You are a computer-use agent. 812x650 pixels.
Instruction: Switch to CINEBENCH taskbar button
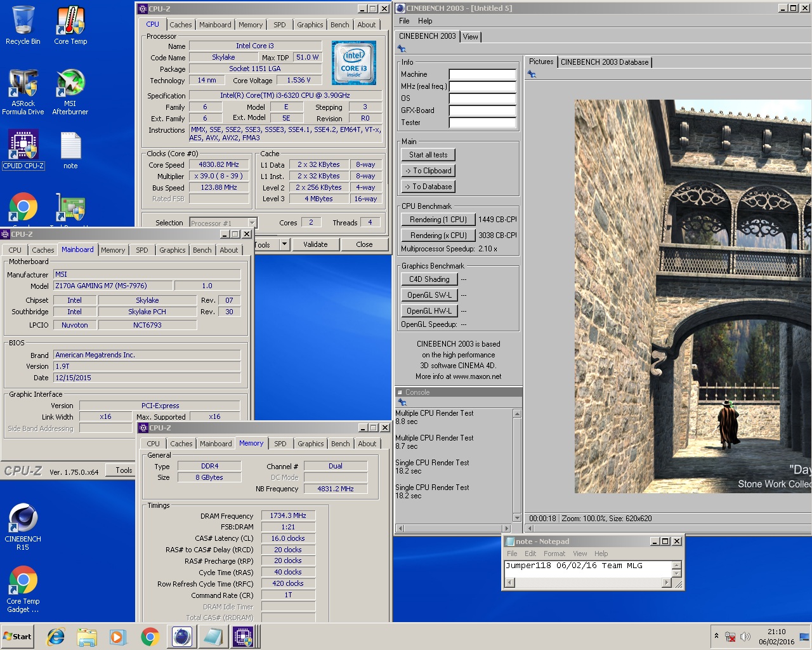(182, 636)
